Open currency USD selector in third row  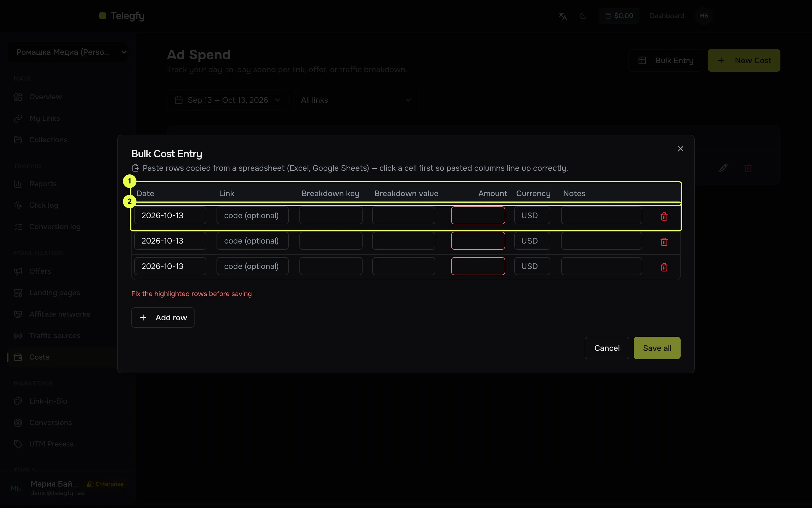pyautogui.click(x=532, y=266)
